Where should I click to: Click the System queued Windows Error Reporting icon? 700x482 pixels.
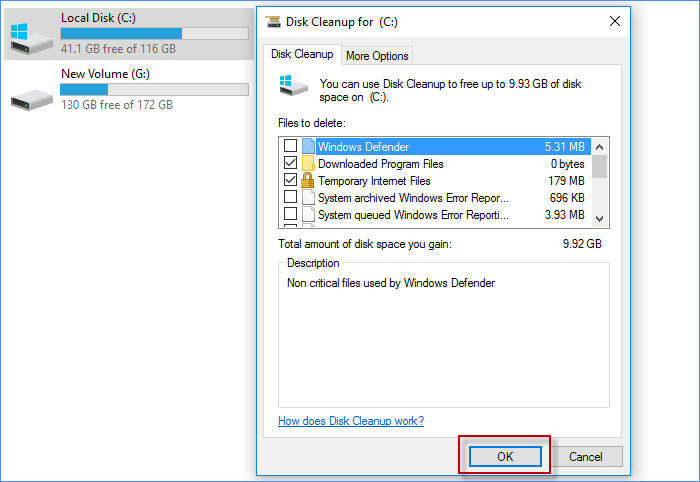click(308, 214)
